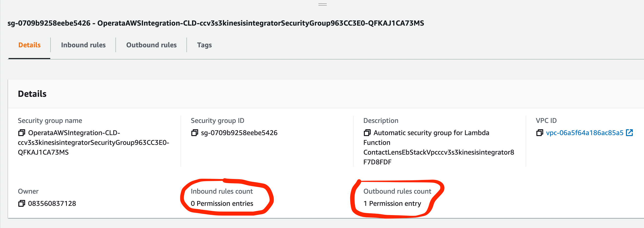644x228 pixels.
Task: Open the VPC via the external link icon
Action: [631, 133]
